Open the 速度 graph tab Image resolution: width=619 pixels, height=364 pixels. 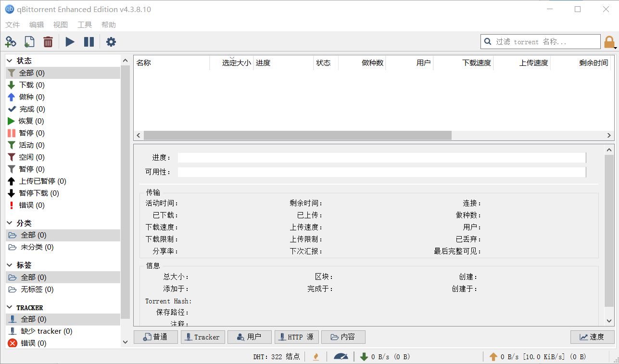(593, 337)
